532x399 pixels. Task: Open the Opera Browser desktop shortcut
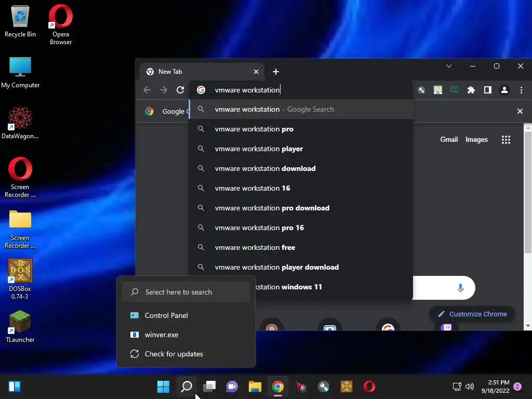pos(60,24)
